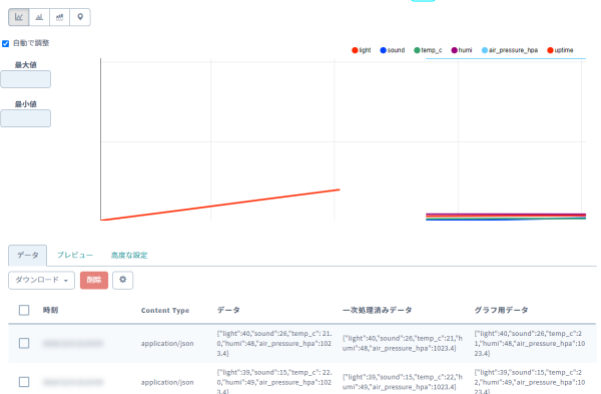The image size is (601, 394).
Task: Click the graph data cell with light:39
Action: tap(530, 382)
